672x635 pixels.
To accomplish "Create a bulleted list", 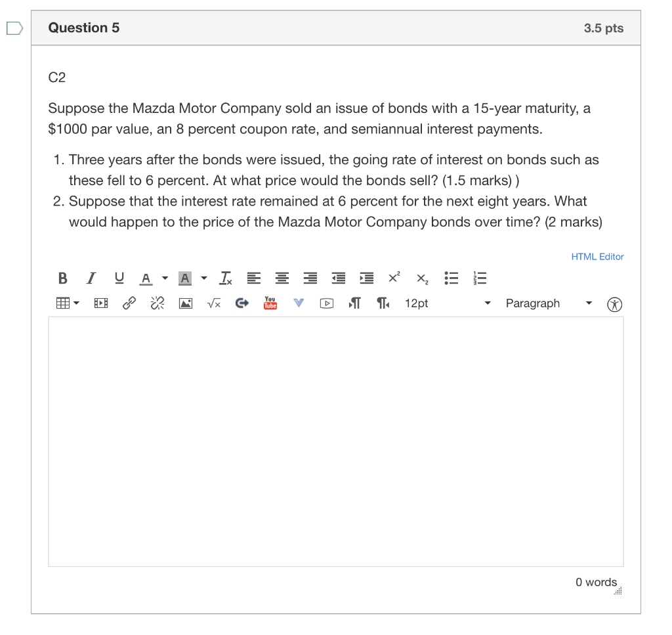I will click(451, 278).
